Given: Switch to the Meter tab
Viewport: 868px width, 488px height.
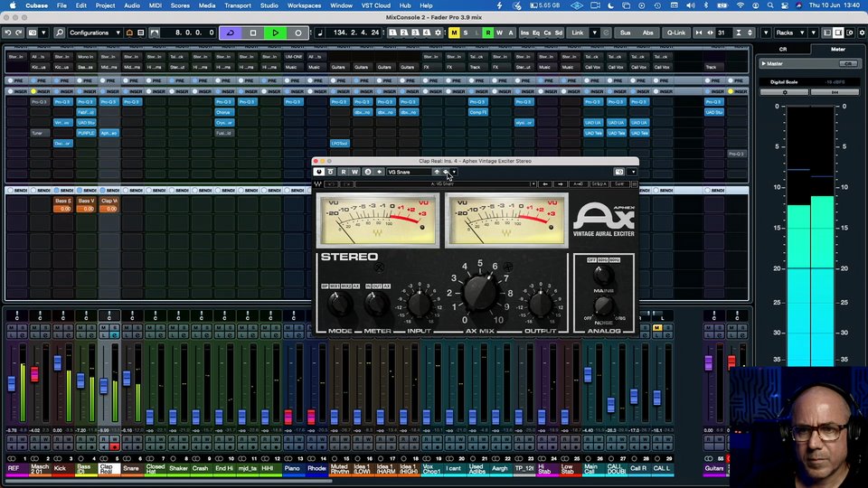Looking at the screenshot, I should (x=837, y=49).
